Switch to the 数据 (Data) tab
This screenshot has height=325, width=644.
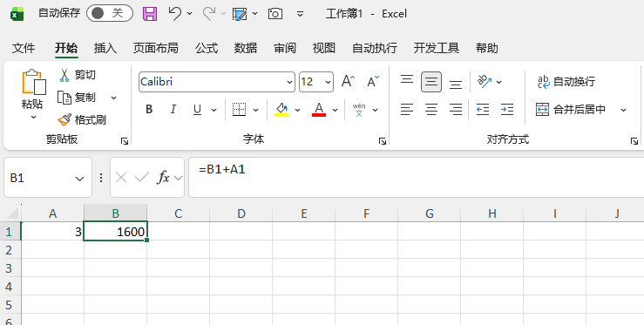[x=246, y=48]
